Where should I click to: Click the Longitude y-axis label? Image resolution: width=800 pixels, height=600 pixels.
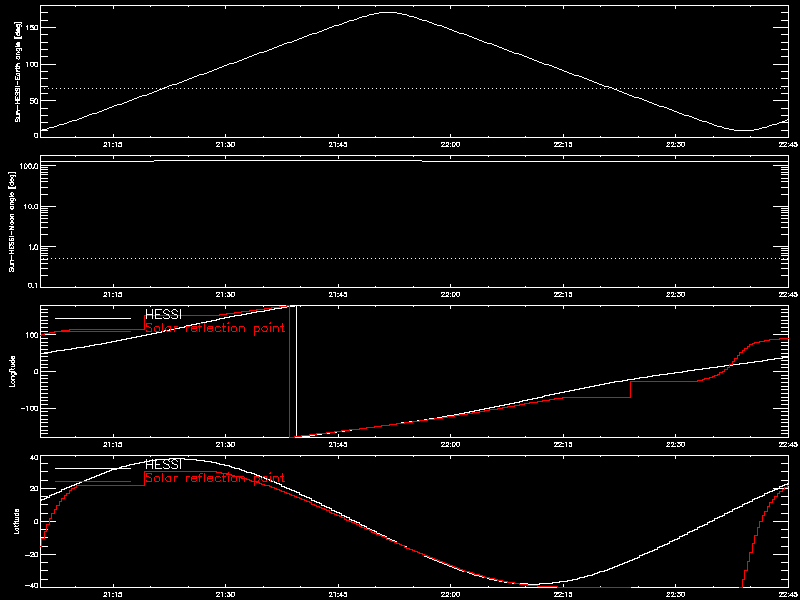click(12, 371)
